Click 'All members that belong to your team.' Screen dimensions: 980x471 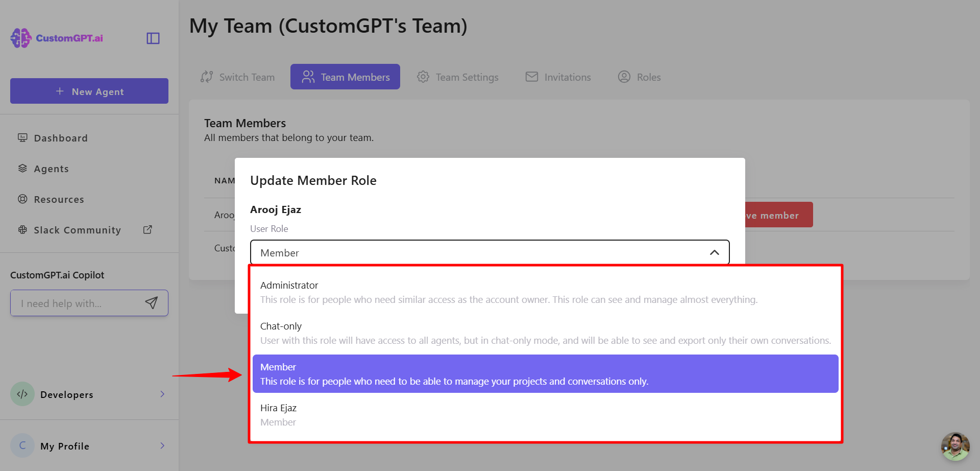pos(289,138)
